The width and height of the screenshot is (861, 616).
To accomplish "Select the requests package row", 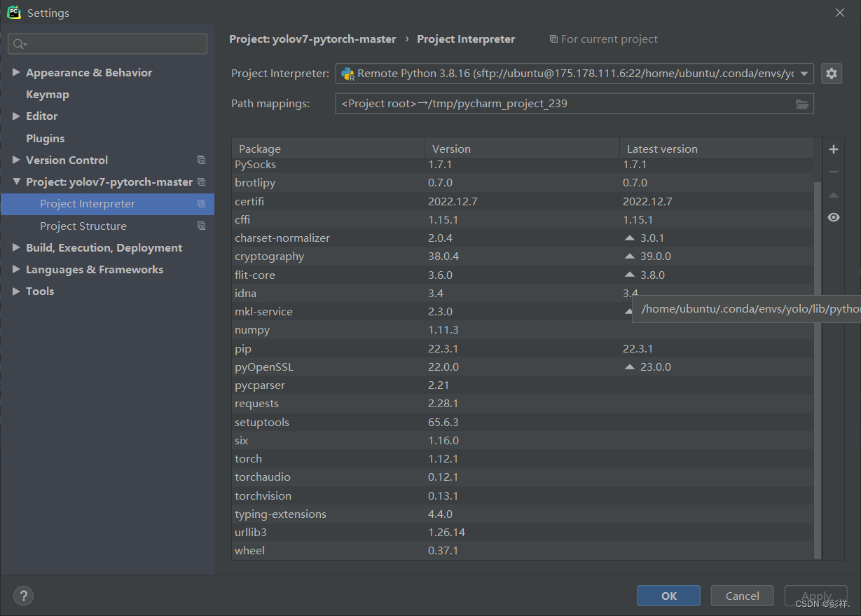I will click(523, 404).
